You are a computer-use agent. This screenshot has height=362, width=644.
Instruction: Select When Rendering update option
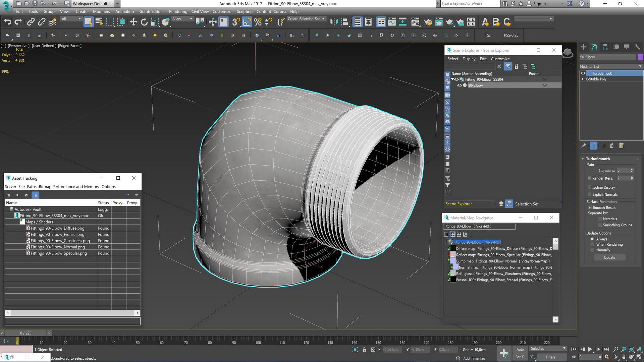pyautogui.click(x=592, y=245)
